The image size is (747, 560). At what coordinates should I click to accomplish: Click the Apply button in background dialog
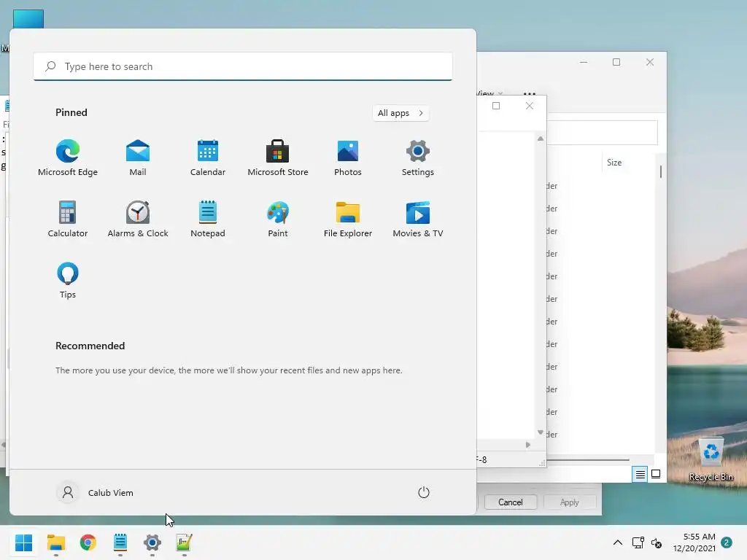(x=569, y=502)
